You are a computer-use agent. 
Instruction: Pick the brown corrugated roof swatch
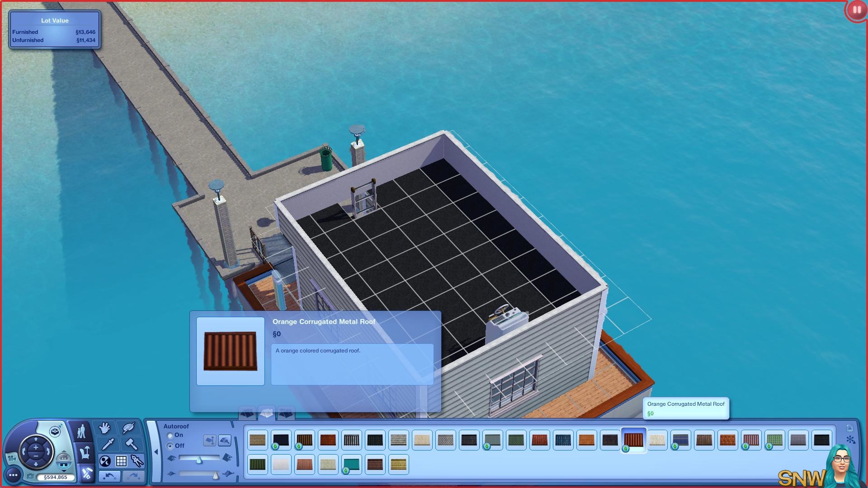305,440
